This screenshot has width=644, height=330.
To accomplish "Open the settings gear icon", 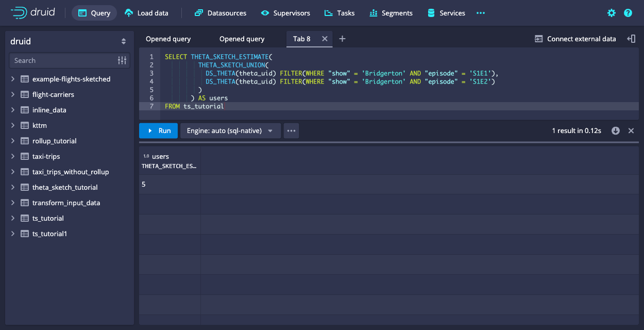I will coord(612,13).
